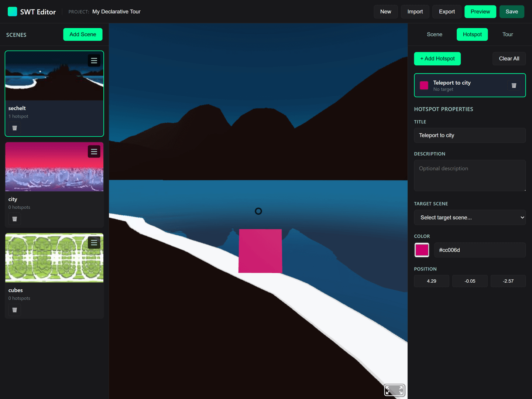The width and height of the screenshot is (532, 399).
Task: Click the 'No target' text in hotspot item
Action: [443, 89]
